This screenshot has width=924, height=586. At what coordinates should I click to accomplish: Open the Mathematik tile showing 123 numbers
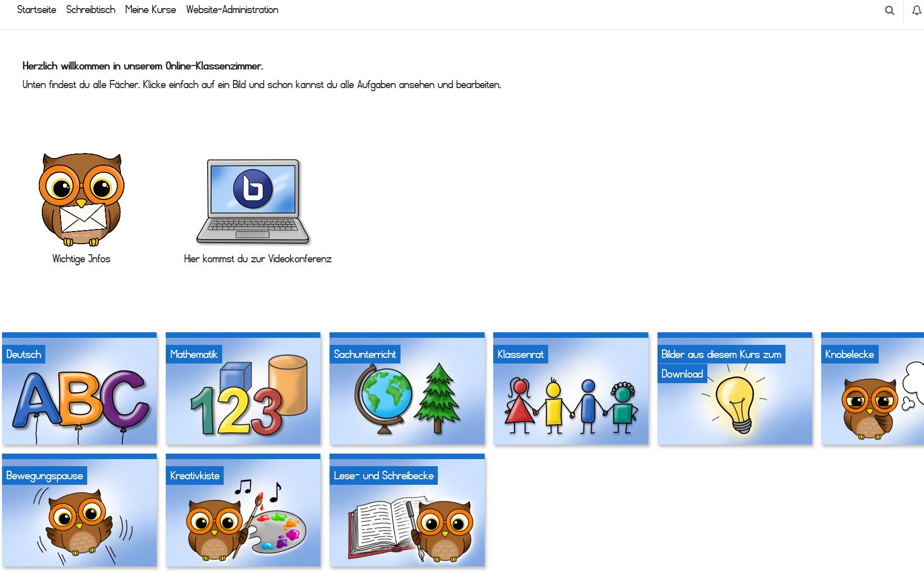[243, 398]
